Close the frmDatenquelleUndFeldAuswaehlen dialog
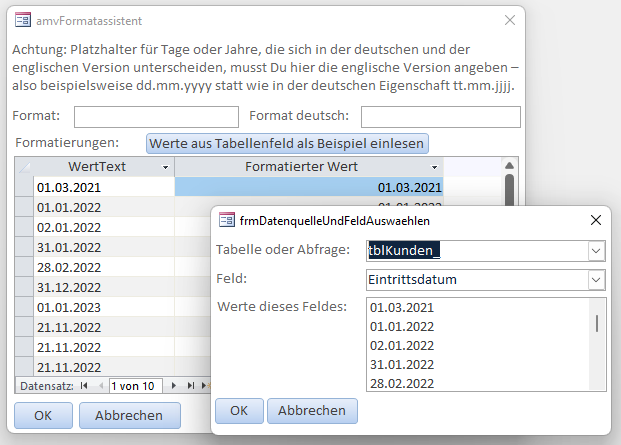621x445 pixels. (x=596, y=220)
